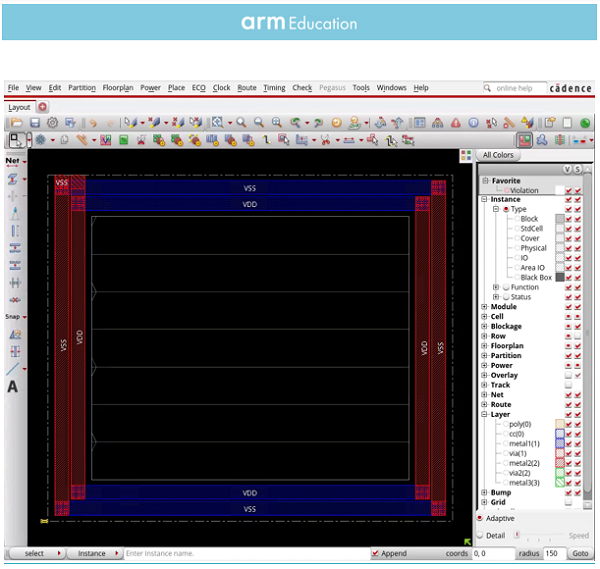
Task: Open the design hierarchy browser icon
Action: [x=437, y=123]
